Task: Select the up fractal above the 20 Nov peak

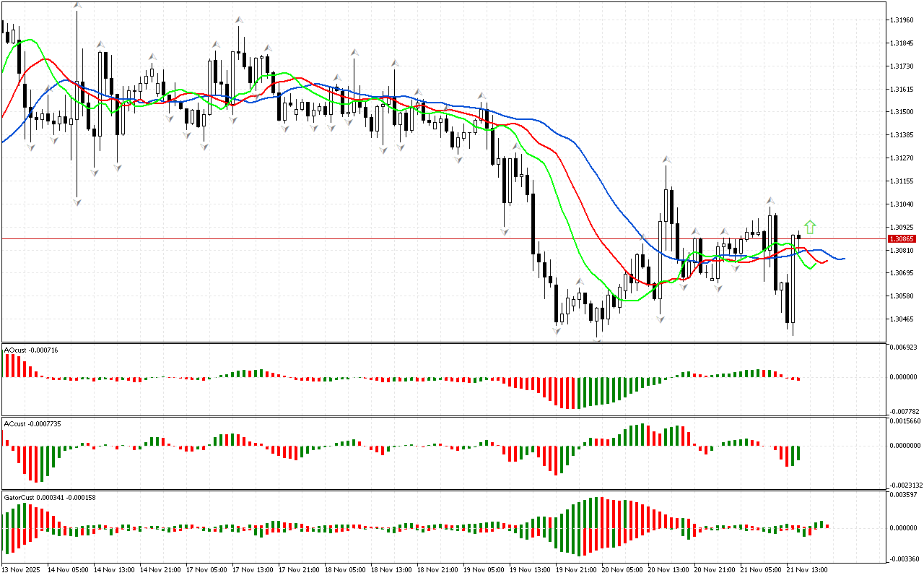Action: 668,159
